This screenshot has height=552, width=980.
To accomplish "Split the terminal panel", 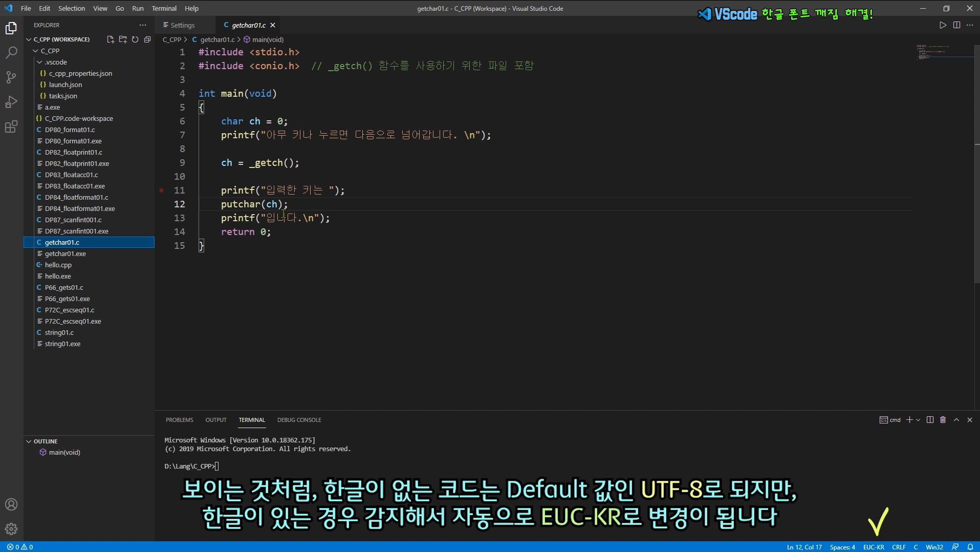I will click(930, 420).
